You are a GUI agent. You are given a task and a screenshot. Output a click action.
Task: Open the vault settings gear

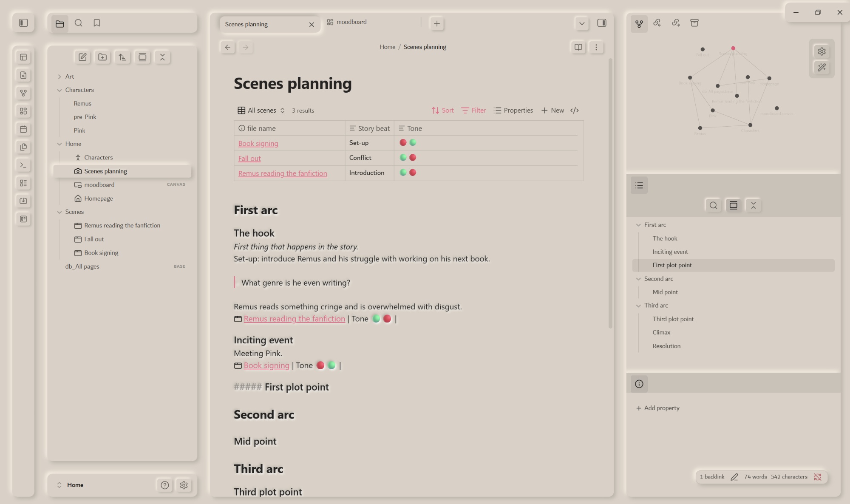pyautogui.click(x=184, y=485)
